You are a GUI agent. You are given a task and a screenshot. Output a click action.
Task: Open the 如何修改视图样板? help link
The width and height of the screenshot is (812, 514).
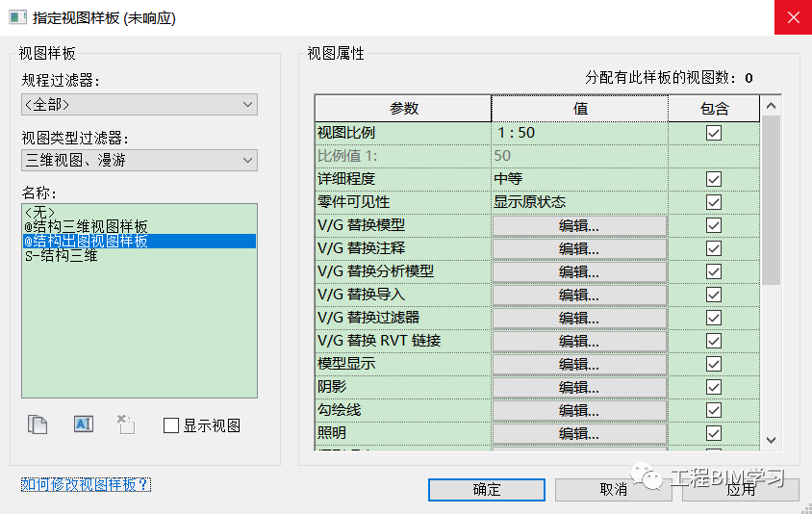(86, 484)
